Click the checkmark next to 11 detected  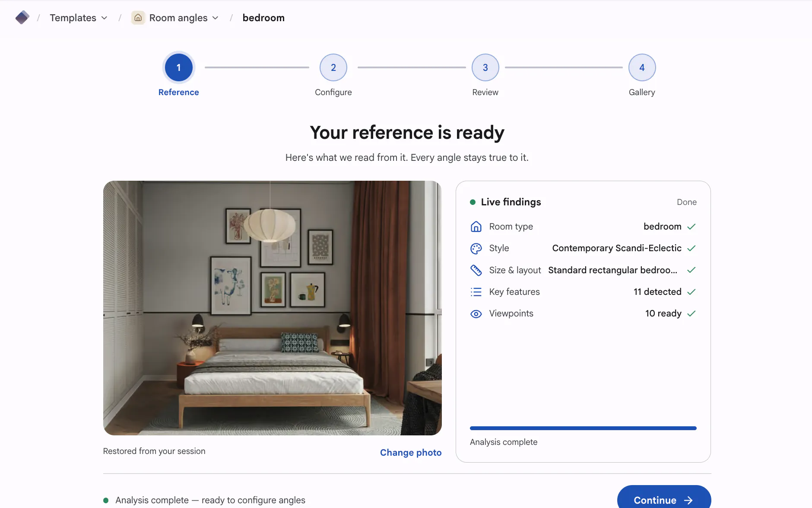click(691, 292)
